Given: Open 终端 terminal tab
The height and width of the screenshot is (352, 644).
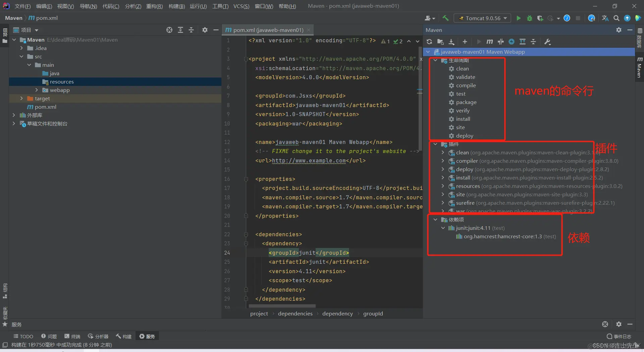Looking at the screenshot, I should point(72,336).
